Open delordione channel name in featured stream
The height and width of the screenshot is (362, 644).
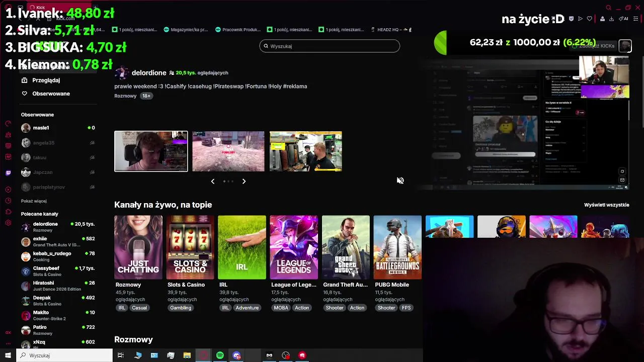click(148, 73)
